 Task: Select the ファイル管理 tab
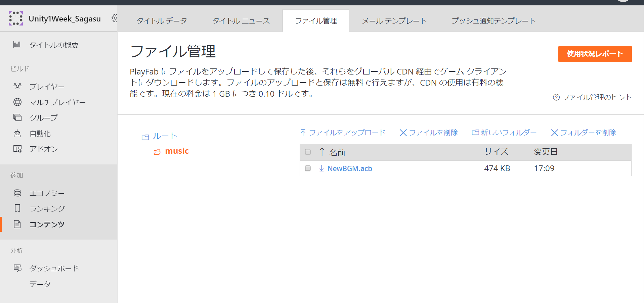316,21
